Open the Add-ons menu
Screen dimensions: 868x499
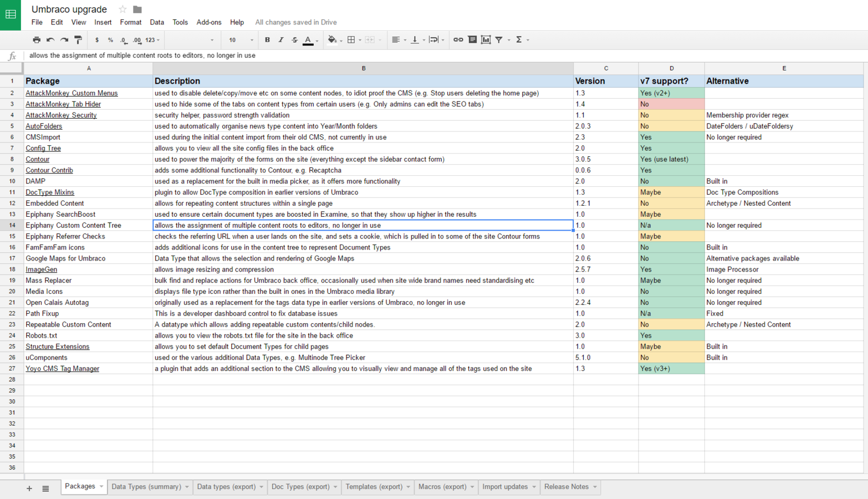point(209,23)
